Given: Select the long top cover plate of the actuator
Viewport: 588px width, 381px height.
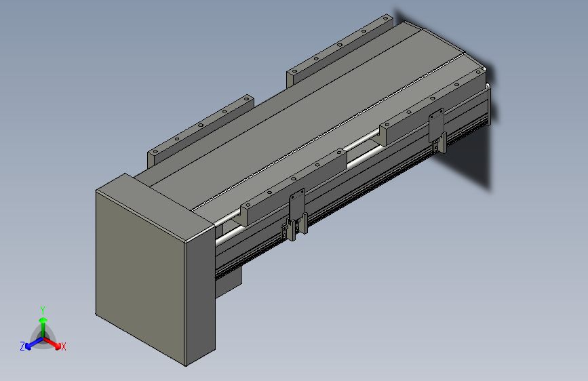Looking at the screenshot, I should [307, 120].
